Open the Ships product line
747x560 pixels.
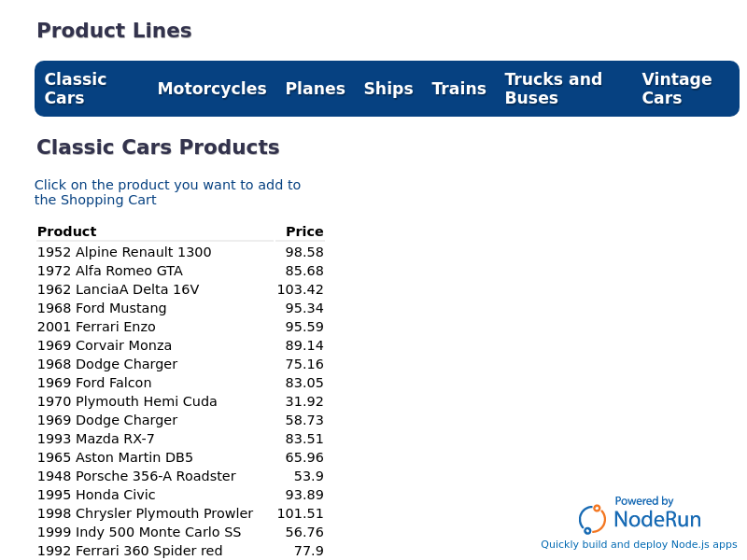coord(388,89)
